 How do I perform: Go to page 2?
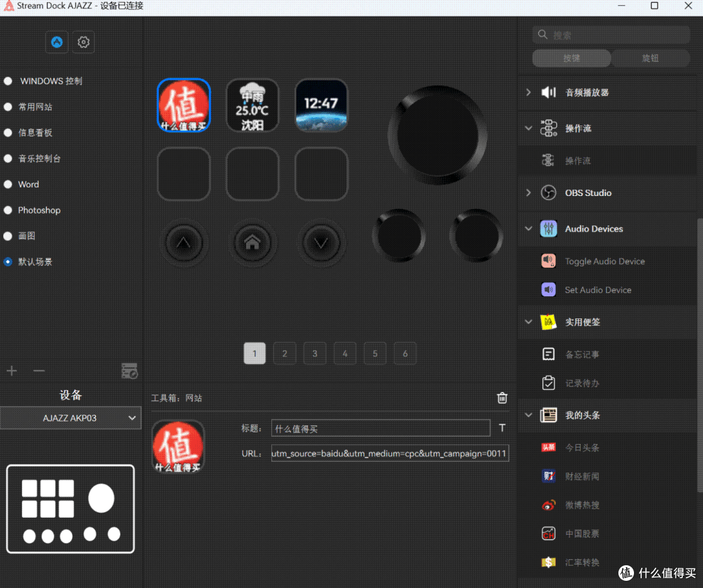(284, 354)
